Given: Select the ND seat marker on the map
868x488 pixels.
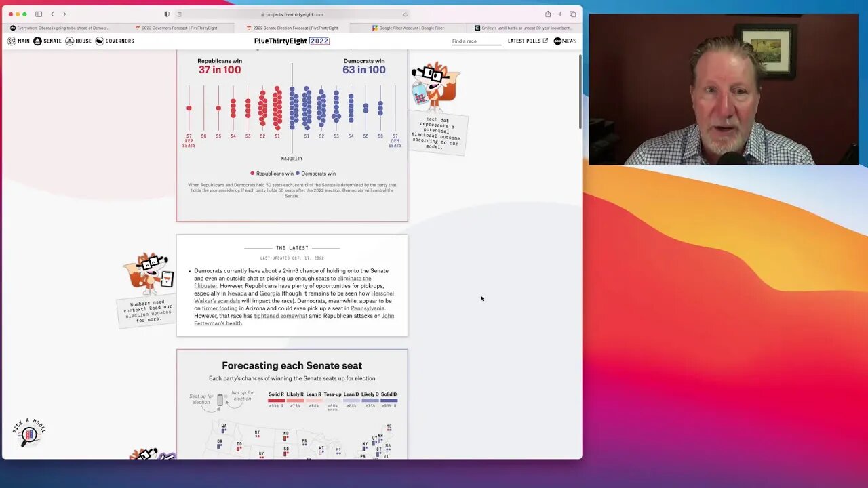Looking at the screenshot, I should click(x=286, y=435).
